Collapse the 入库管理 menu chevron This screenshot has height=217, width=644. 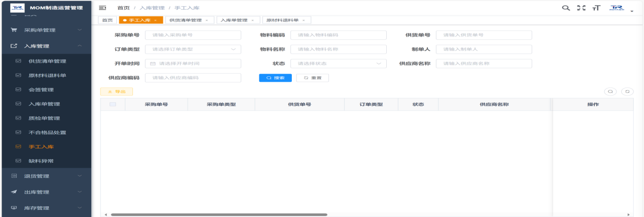pyautogui.click(x=80, y=46)
